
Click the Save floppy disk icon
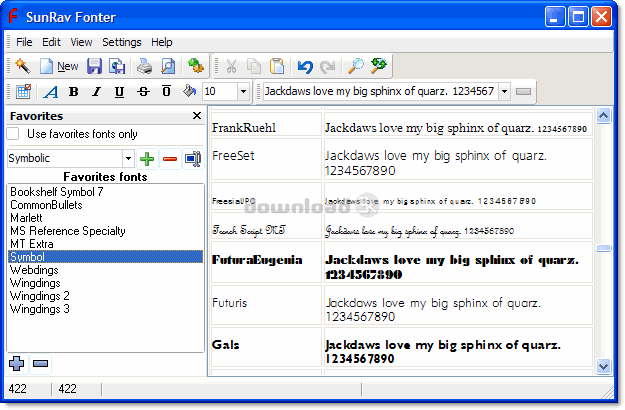94,66
